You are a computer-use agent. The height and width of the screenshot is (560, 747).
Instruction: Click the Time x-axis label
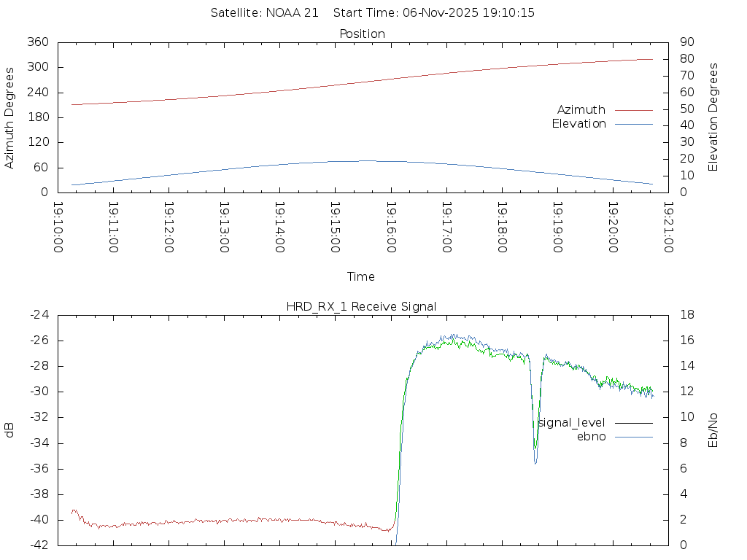point(361,276)
